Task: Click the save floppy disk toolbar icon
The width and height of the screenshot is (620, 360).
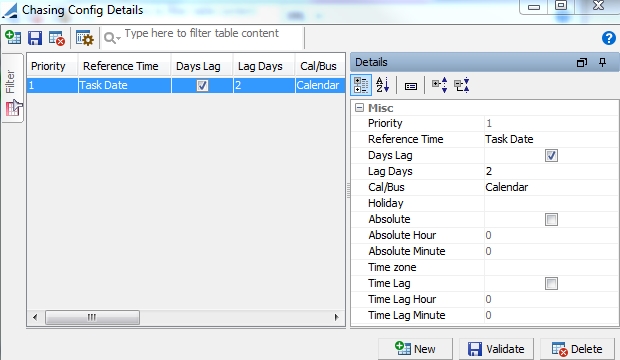Action: point(35,38)
